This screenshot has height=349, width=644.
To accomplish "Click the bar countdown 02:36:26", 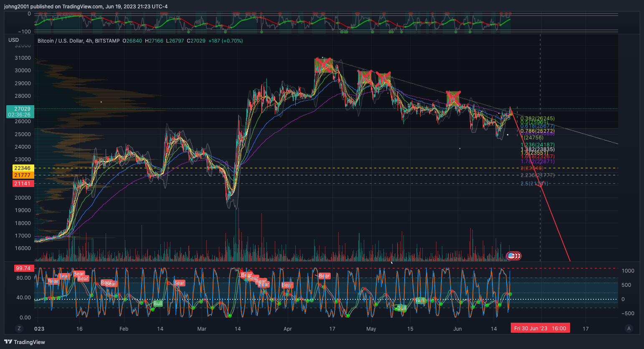I will click(x=19, y=114).
